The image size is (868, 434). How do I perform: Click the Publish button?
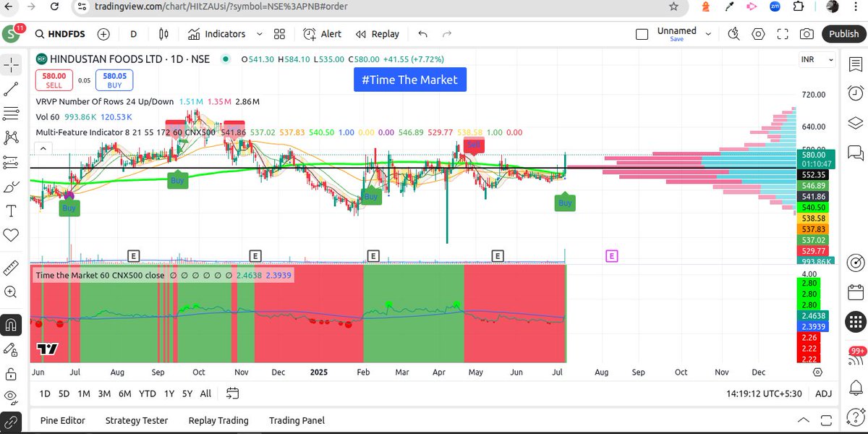(x=843, y=34)
